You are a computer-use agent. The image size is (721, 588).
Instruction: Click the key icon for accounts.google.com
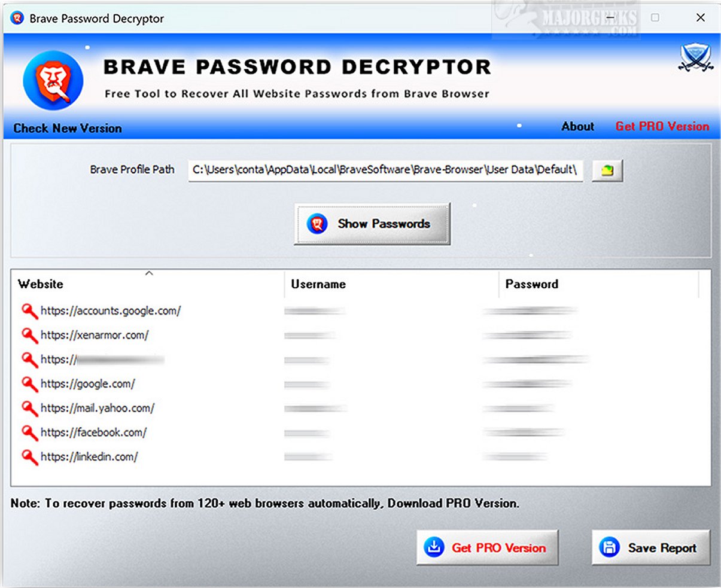(29, 311)
